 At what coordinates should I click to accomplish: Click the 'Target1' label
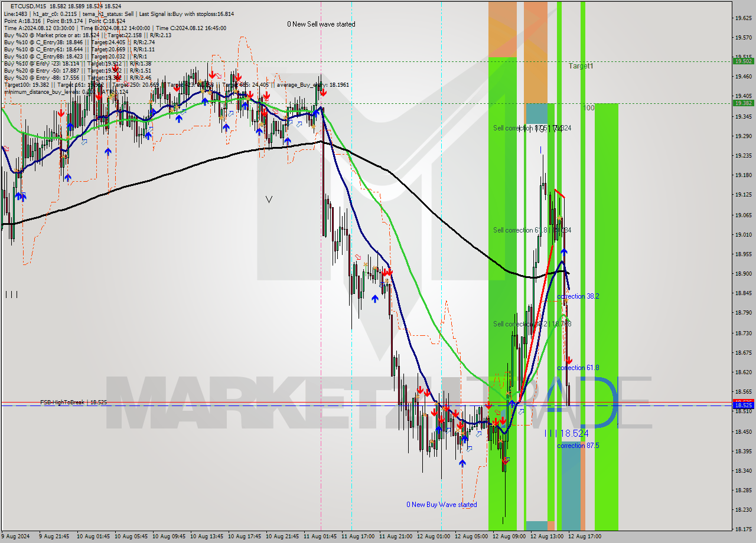pos(581,66)
